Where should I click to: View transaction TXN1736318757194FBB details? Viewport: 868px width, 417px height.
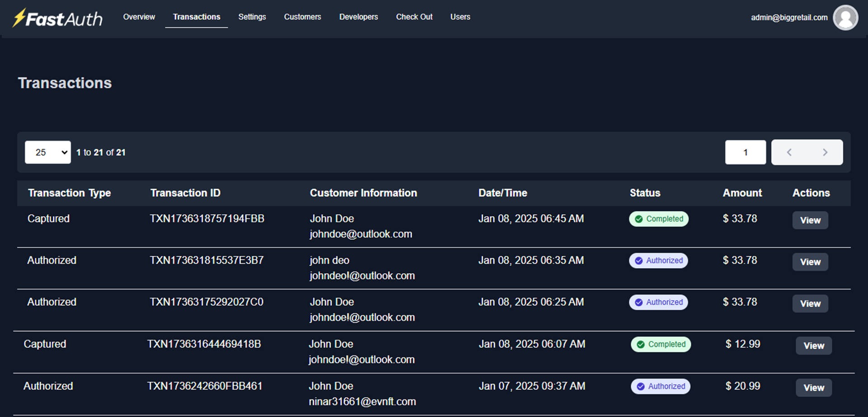pyautogui.click(x=810, y=220)
